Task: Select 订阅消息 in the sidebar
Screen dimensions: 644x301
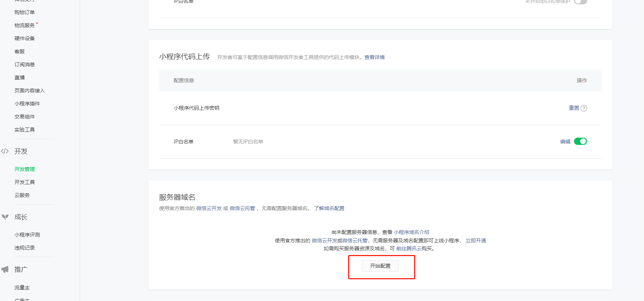Action: point(25,64)
